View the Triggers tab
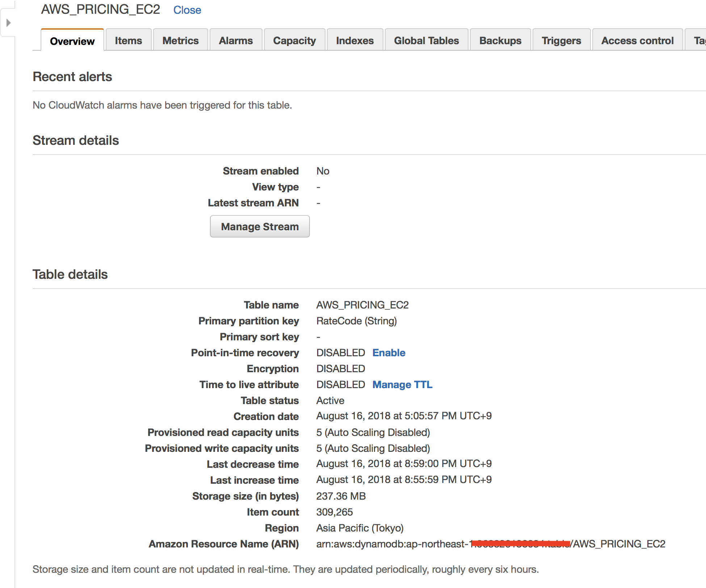The height and width of the screenshot is (588, 706). point(562,41)
